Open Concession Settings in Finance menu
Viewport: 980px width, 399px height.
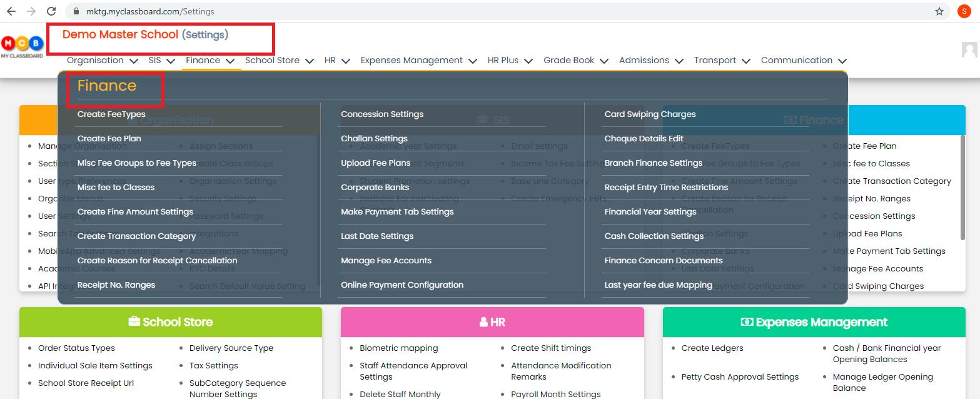(x=382, y=114)
